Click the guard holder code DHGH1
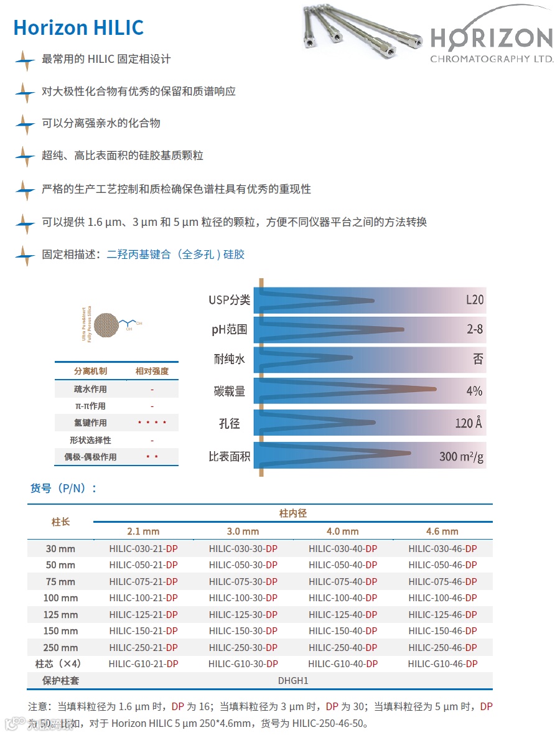This screenshot has width=560, height=735. [293, 681]
